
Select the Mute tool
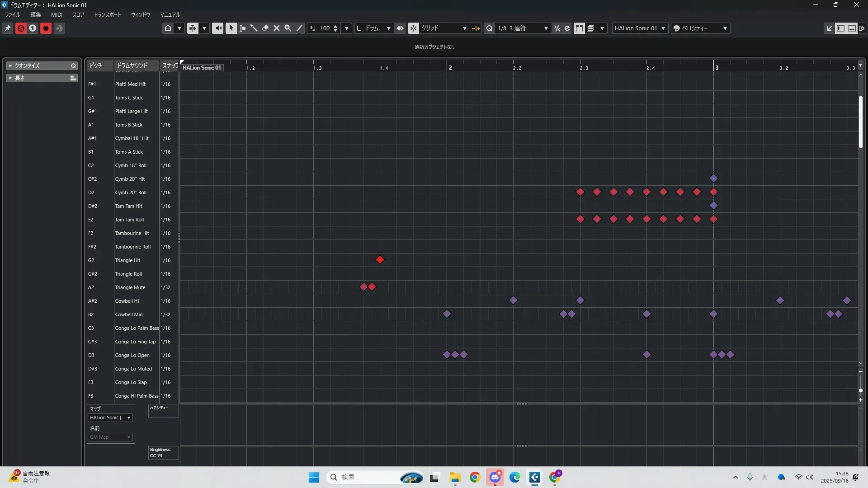[x=277, y=28]
